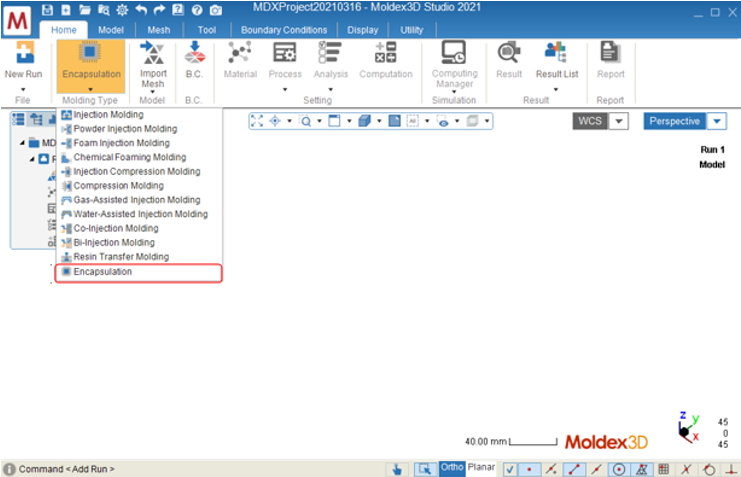Collapse the MD project tree node

(22, 143)
